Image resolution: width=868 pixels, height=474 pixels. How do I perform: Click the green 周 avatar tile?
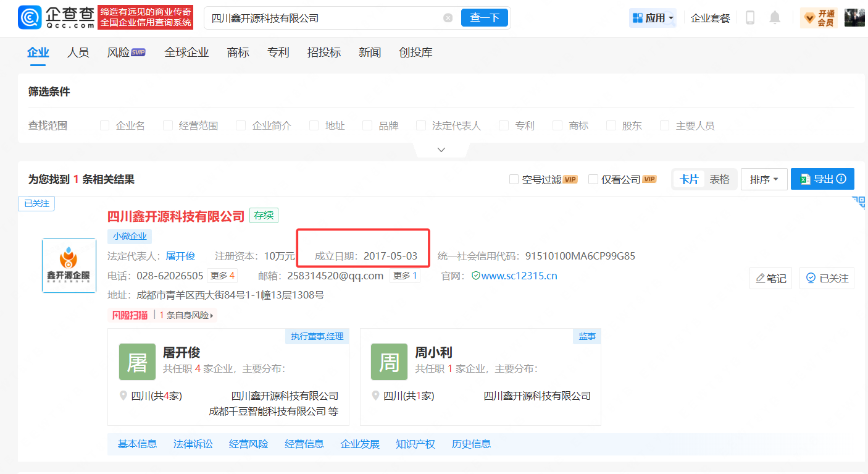click(389, 362)
